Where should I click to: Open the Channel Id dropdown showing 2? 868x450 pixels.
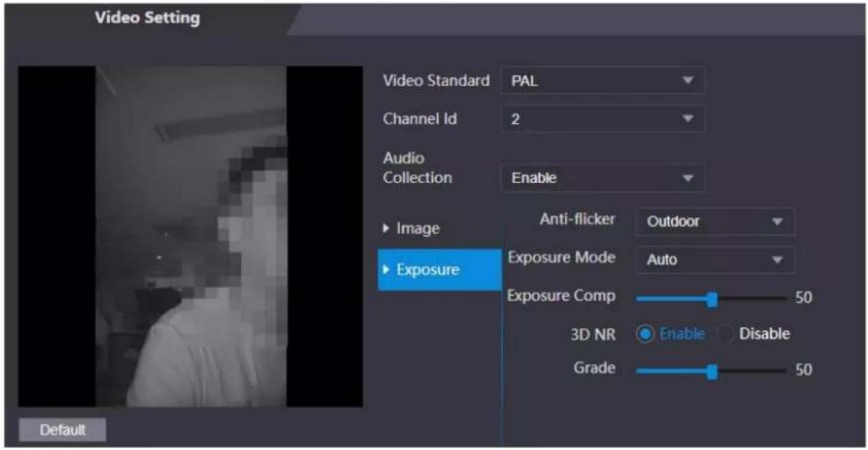click(603, 119)
